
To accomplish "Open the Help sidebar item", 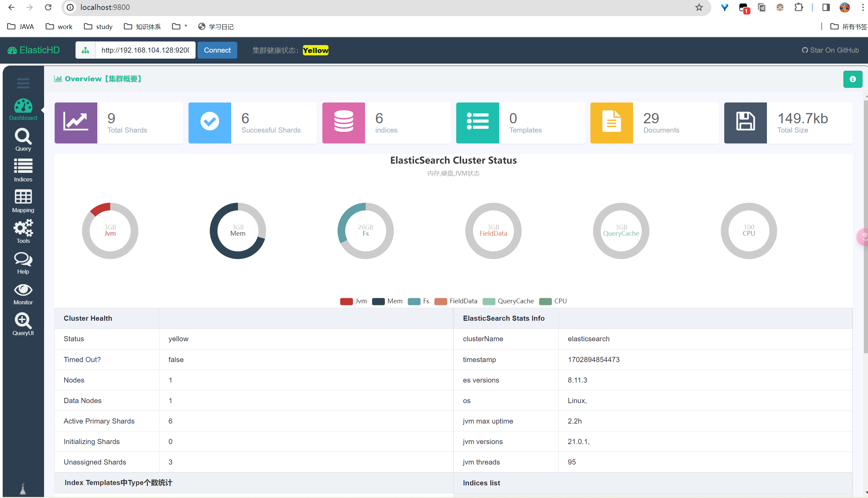I will coord(23,263).
